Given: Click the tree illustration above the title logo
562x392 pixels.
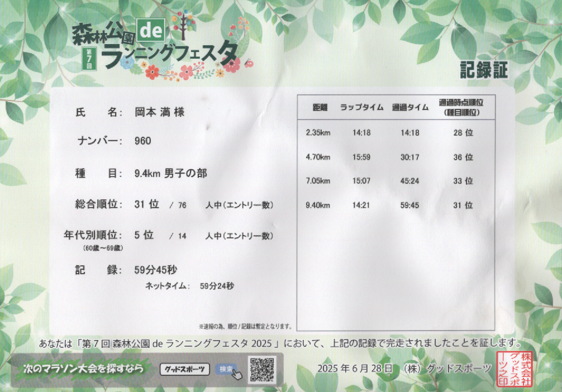Looking at the screenshot, I should pyautogui.click(x=181, y=22).
